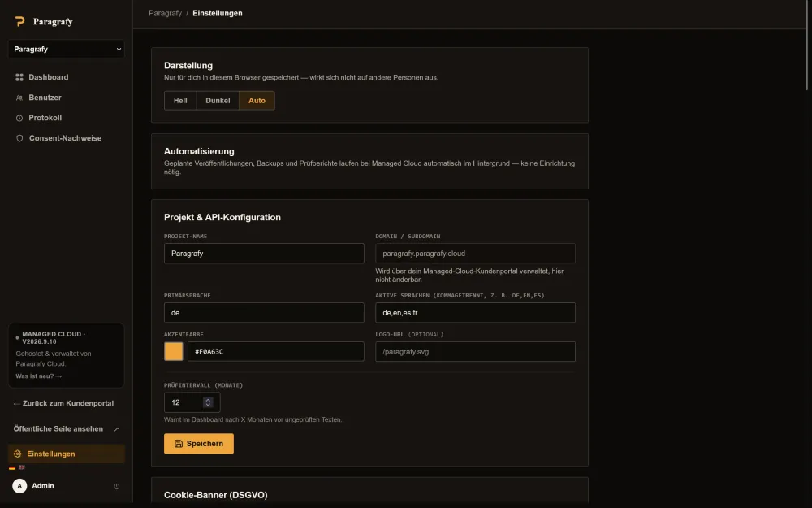This screenshot has width=812, height=508.
Task: Click the Admin username text
Action: click(x=43, y=486)
